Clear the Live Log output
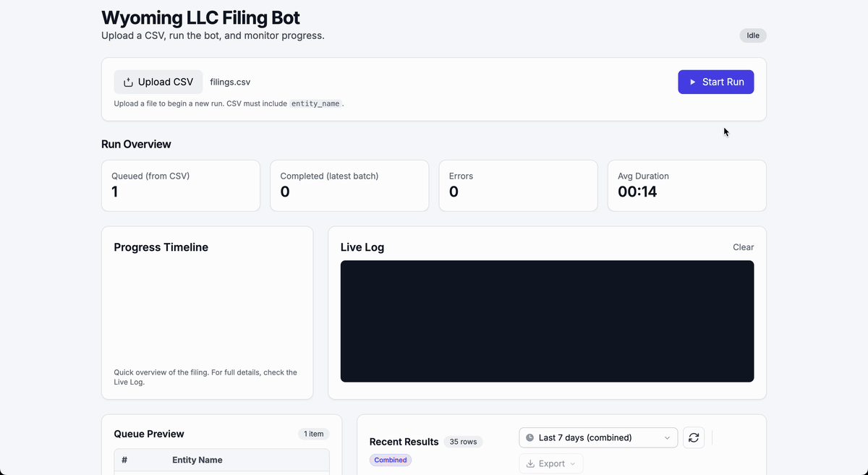Viewport: 868px width, 475px height. [x=743, y=247]
